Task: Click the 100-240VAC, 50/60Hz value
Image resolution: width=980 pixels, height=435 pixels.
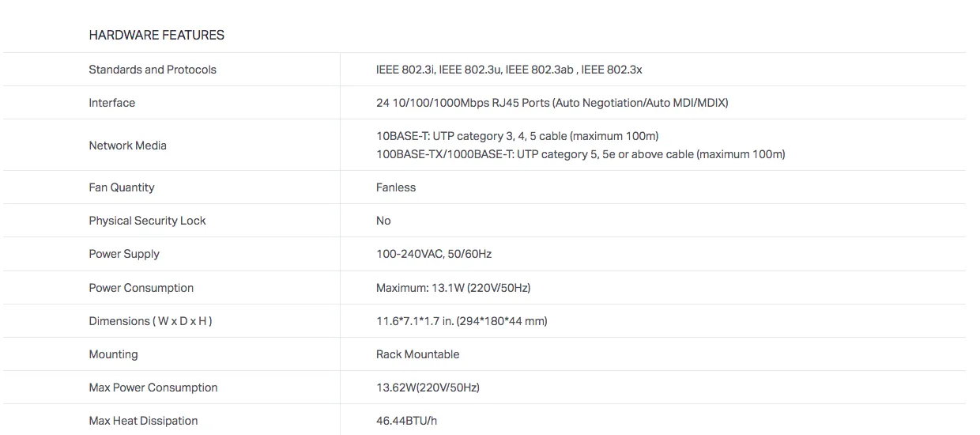Action: click(x=434, y=254)
